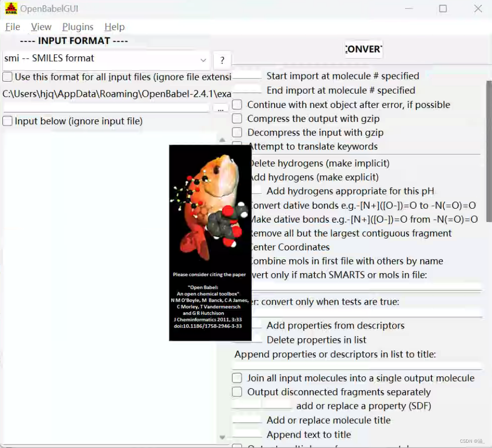
Task: Open the Help menu
Action: [115, 27]
